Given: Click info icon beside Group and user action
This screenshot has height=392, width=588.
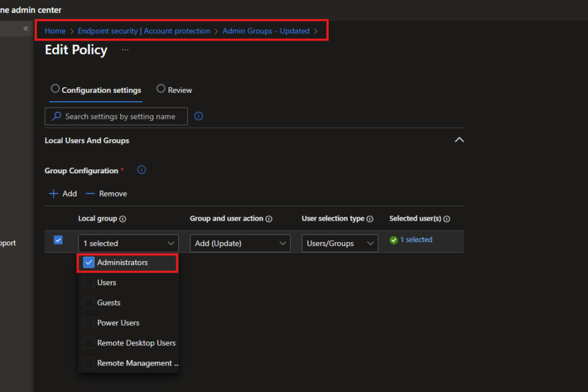Looking at the screenshot, I should 269,219.
